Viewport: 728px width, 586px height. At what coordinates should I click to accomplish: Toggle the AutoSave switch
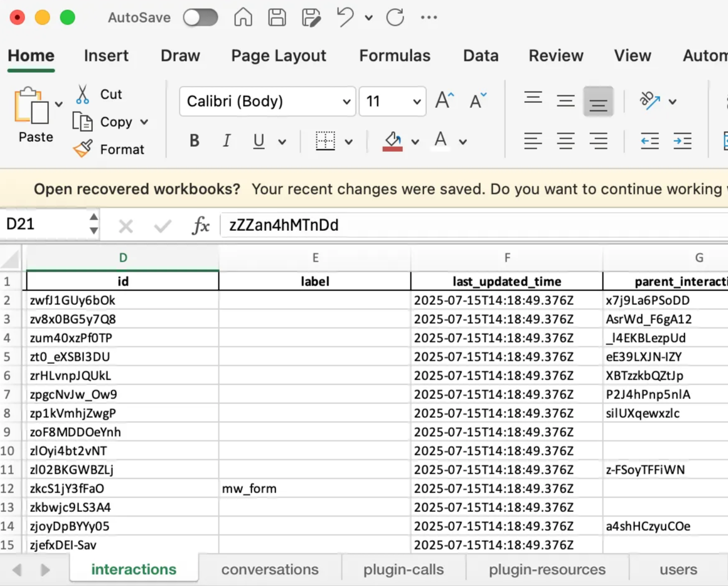coord(200,18)
